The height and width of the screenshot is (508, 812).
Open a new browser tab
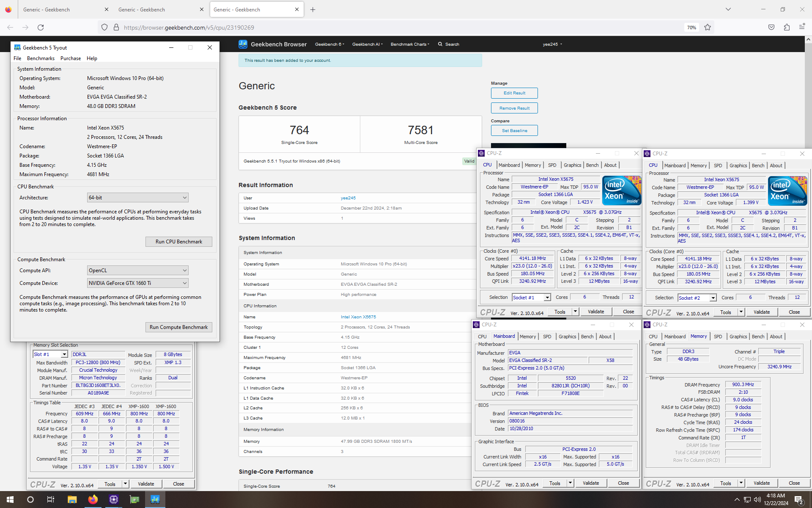(313, 9)
